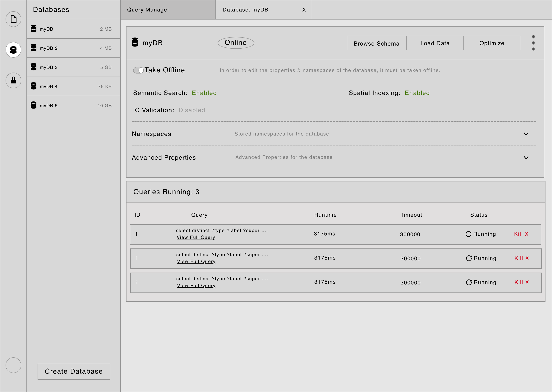Click the Create Database button
552x392 pixels.
click(x=74, y=372)
